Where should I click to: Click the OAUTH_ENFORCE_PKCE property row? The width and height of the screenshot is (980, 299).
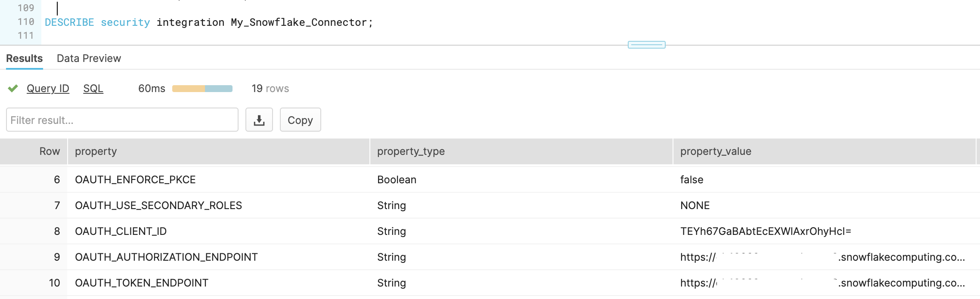(x=135, y=179)
